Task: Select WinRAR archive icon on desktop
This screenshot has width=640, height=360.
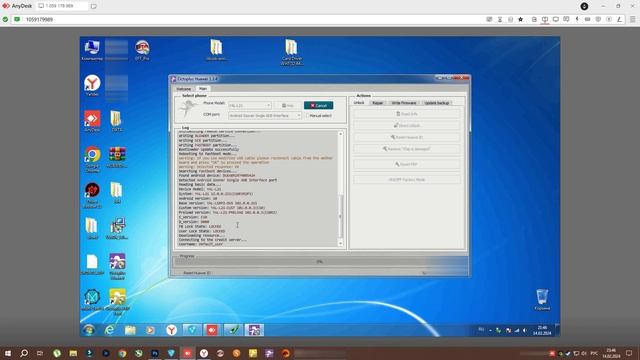Action: (117, 157)
